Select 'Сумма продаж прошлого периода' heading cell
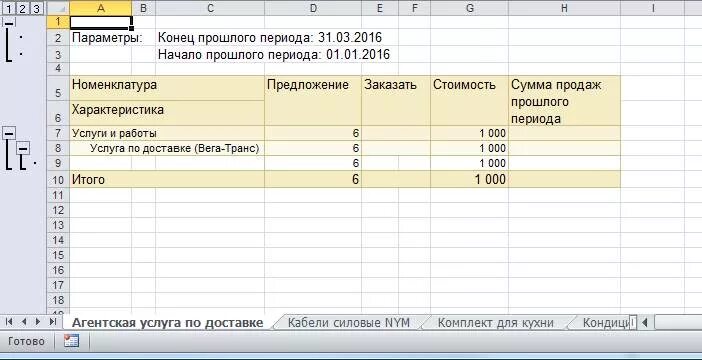The image size is (702, 360). (x=565, y=100)
